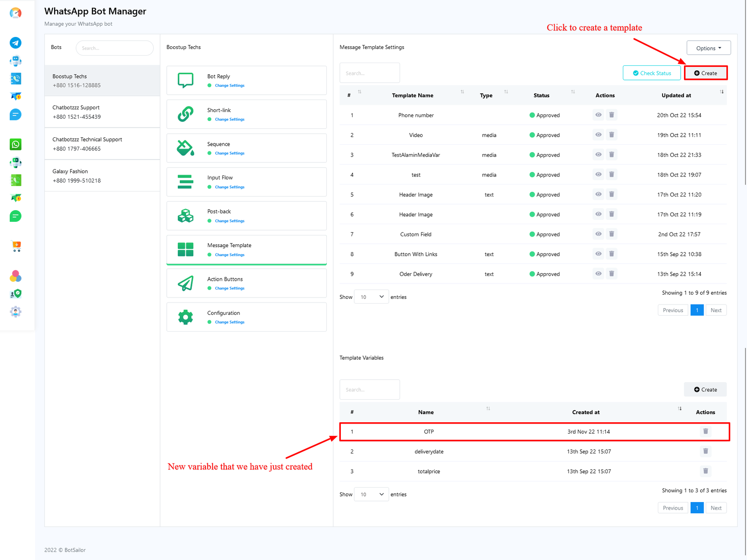Click Next in templates pagination
The height and width of the screenshot is (560, 747).
point(716,310)
